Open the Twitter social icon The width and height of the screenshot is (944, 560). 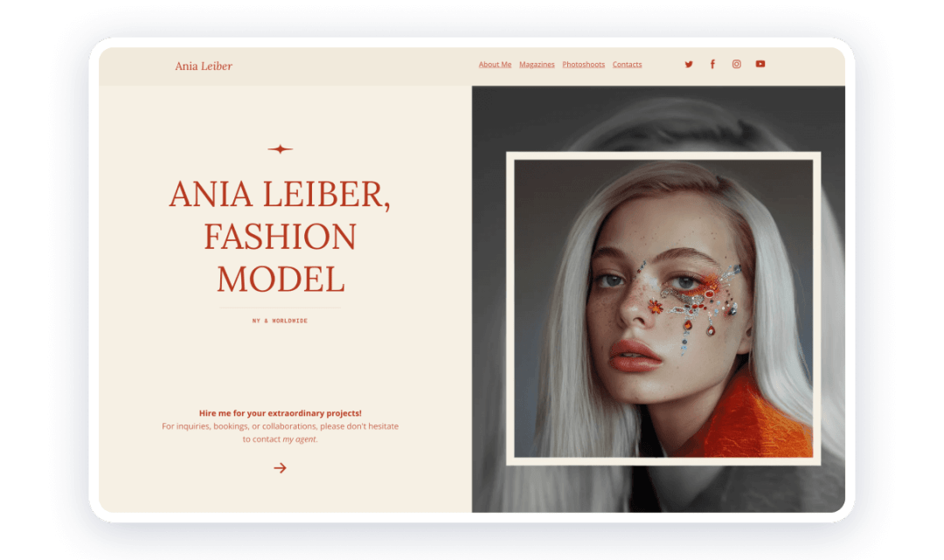pos(689,64)
